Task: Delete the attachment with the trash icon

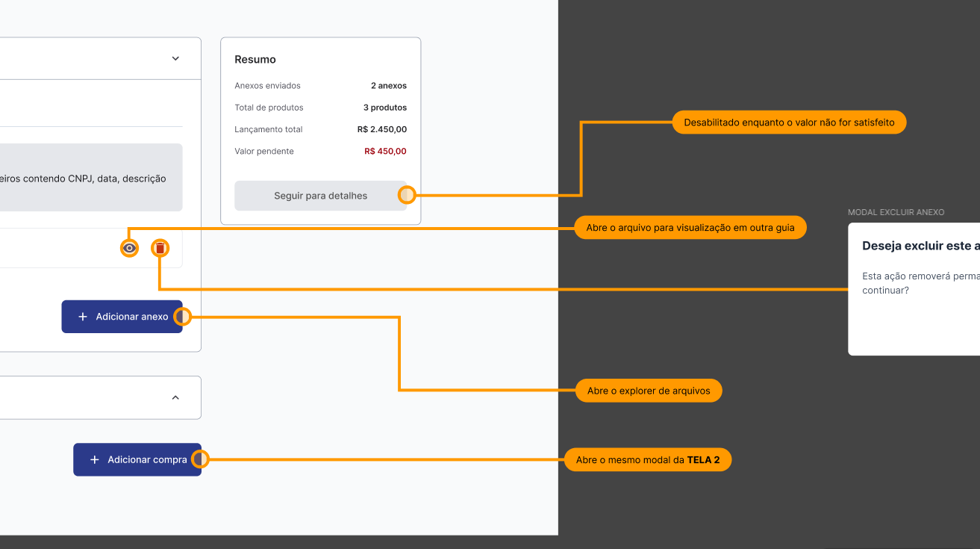Action: tap(160, 248)
